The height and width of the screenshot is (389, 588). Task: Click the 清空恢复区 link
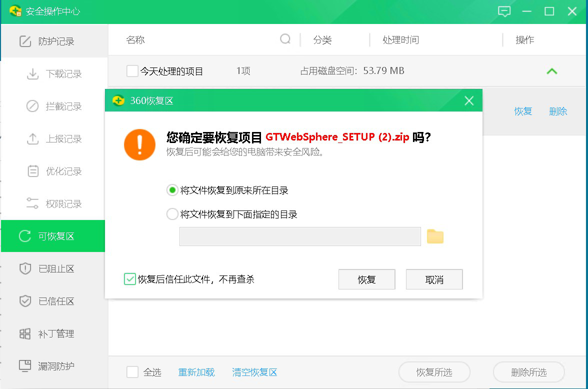pyautogui.click(x=254, y=372)
